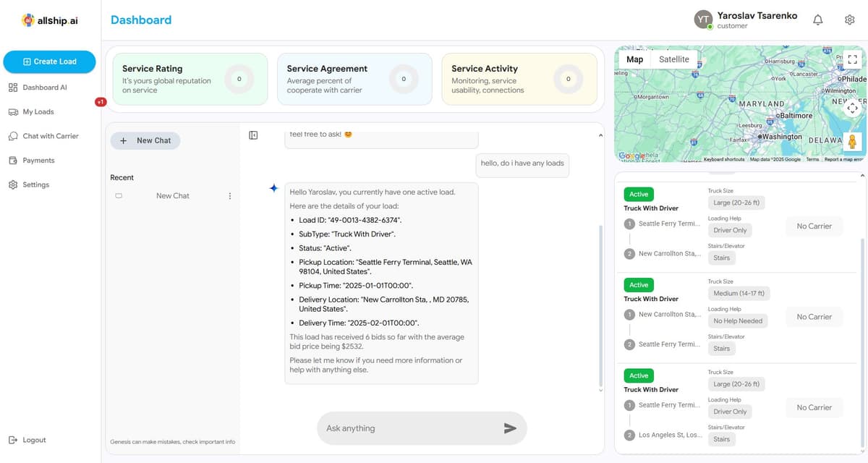
Task: Open the map pan control
Action: point(852,107)
